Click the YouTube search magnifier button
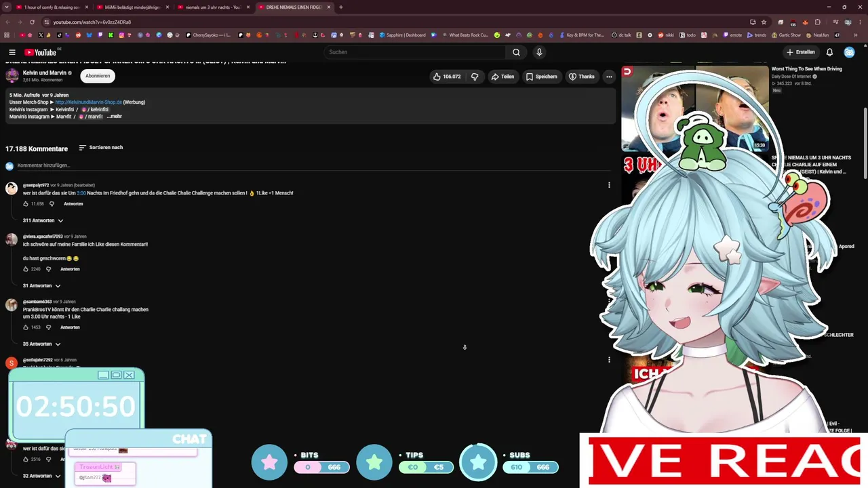Screen dimensions: 868x488 (516, 52)
